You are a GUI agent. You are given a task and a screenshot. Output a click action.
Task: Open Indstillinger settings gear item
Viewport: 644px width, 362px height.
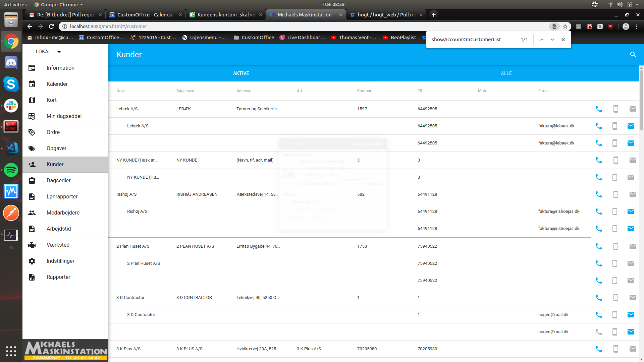click(60, 261)
